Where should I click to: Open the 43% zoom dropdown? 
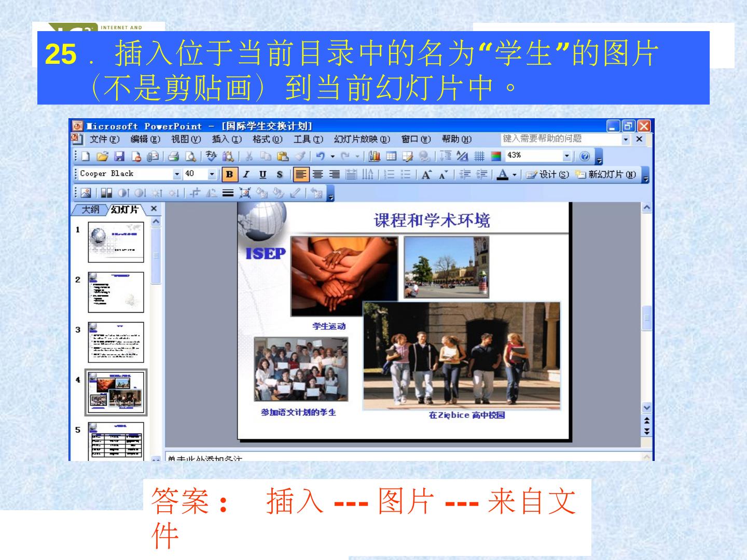[x=567, y=156]
